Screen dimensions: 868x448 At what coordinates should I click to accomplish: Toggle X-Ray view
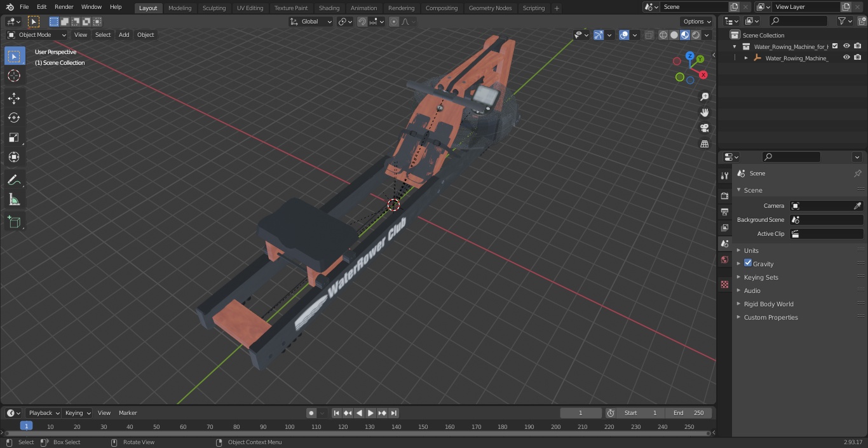click(x=649, y=35)
